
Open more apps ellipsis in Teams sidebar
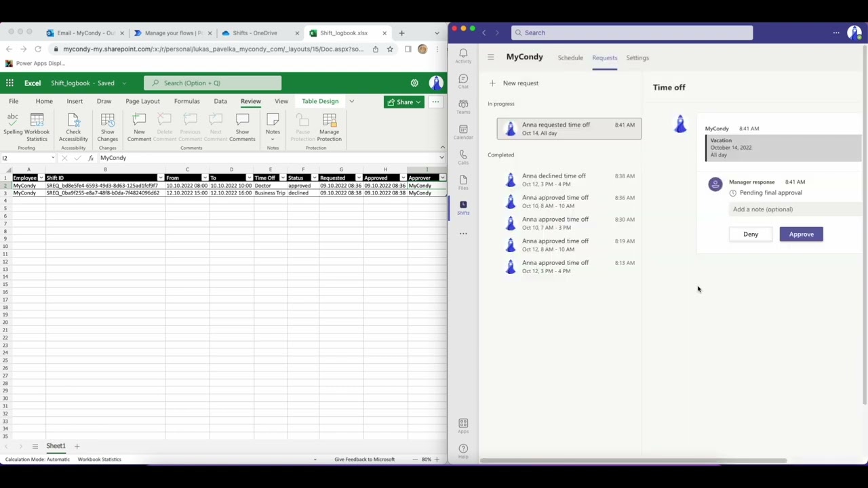(x=463, y=233)
